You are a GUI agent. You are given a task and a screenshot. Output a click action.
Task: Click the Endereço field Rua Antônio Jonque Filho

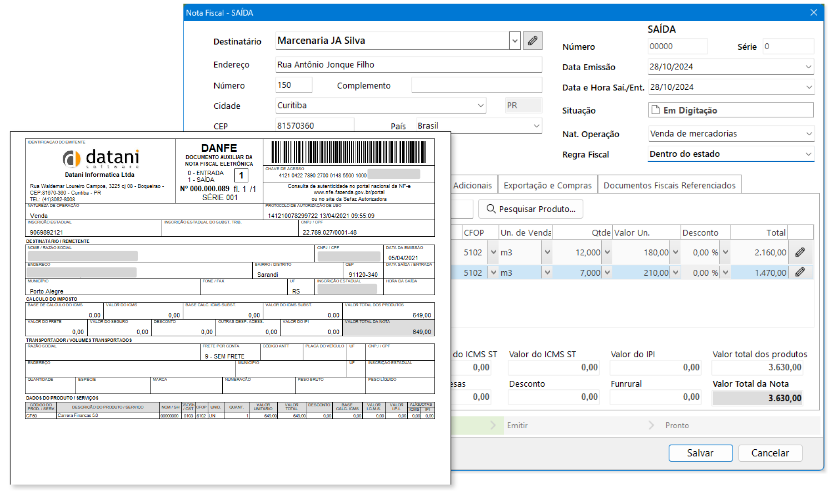409,65
